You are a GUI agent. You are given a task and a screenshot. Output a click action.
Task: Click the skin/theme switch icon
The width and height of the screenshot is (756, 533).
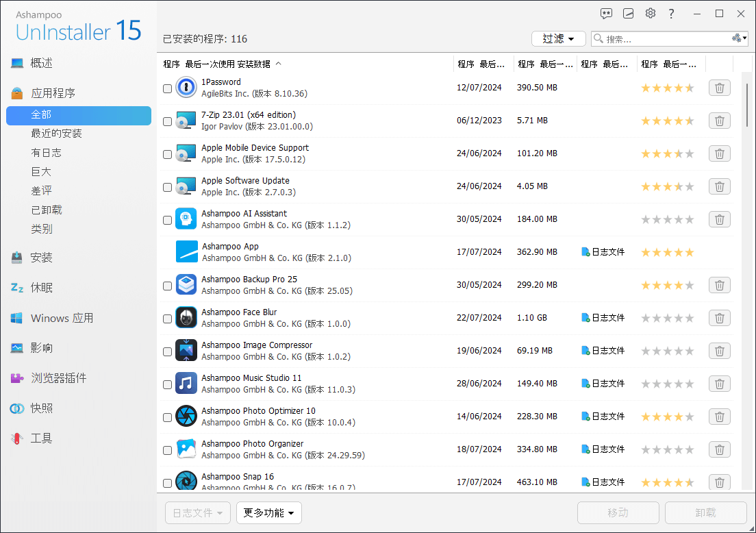point(628,14)
